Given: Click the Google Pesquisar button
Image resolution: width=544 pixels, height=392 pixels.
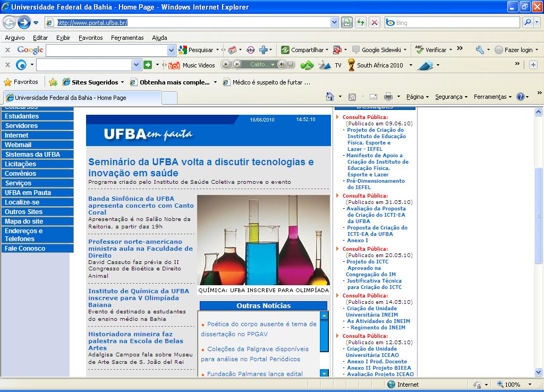Looking at the screenshot, I should coord(196,50).
